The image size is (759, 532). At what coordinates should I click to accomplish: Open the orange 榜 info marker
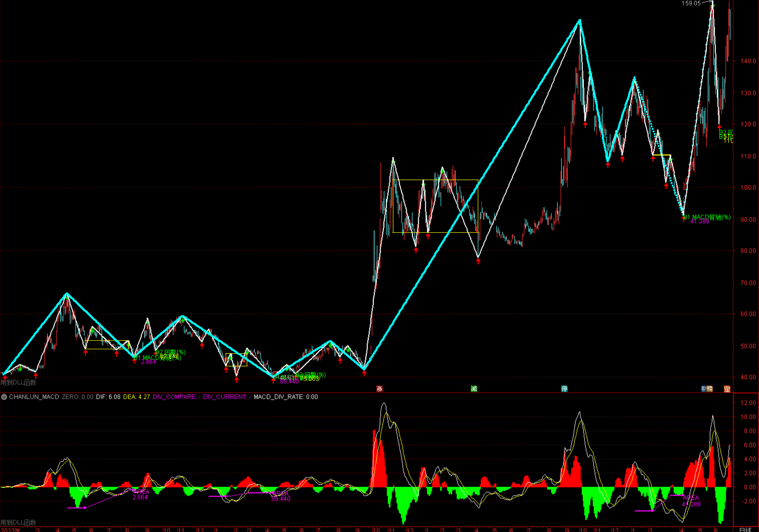tap(710, 389)
